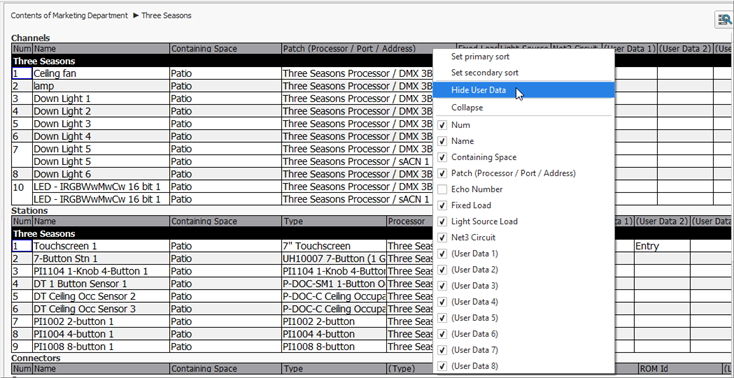734x378 pixels.
Task: Toggle Patch (Processor / Port / Address) checkbox
Action: click(x=442, y=173)
